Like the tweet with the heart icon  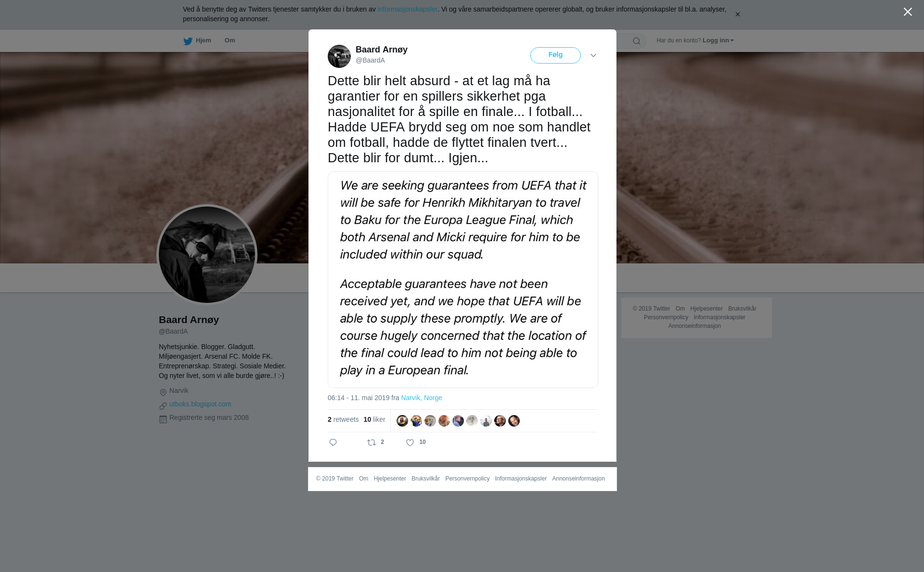point(410,442)
